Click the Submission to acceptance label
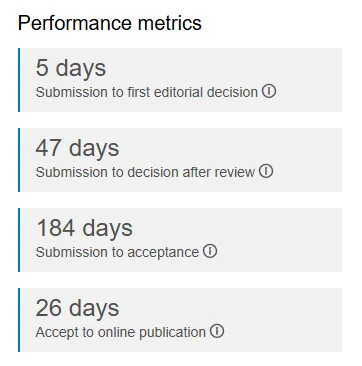This screenshot has height=366, width=362. pyautogui.click(x=117, y=252)
